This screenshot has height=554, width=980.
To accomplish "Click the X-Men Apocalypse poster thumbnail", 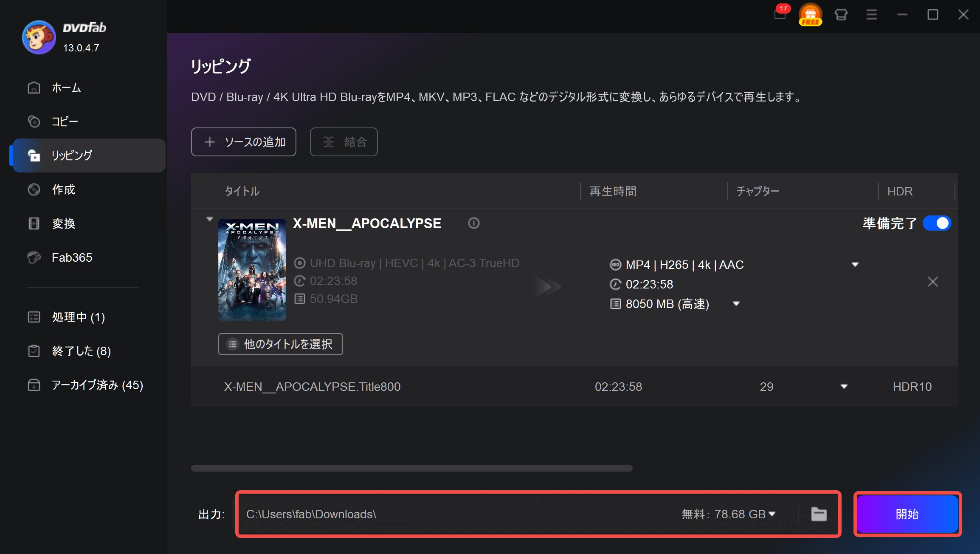I will [252, 269].
